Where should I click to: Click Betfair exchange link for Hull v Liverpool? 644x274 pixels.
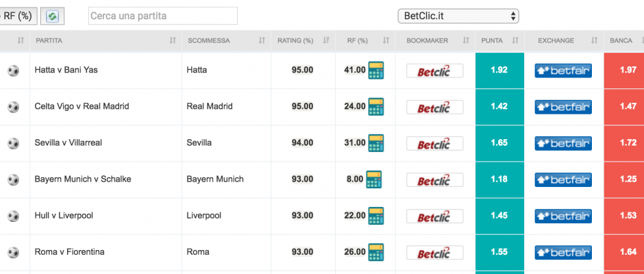tap(563, 216)
